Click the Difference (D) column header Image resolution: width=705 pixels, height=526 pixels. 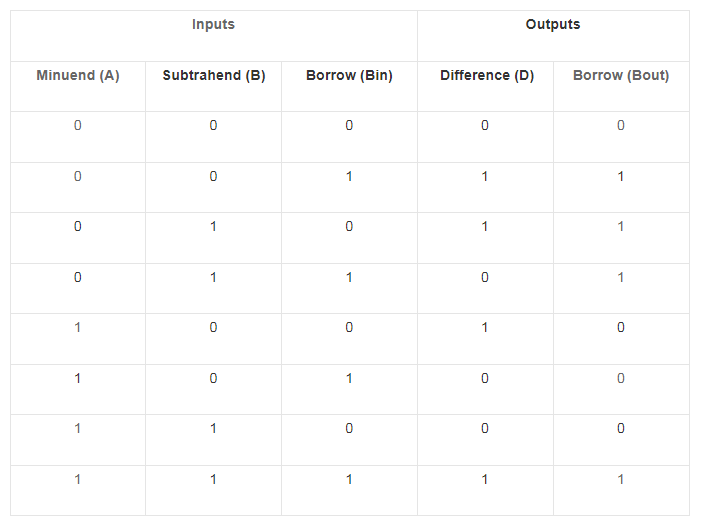(x=485, y=76)
